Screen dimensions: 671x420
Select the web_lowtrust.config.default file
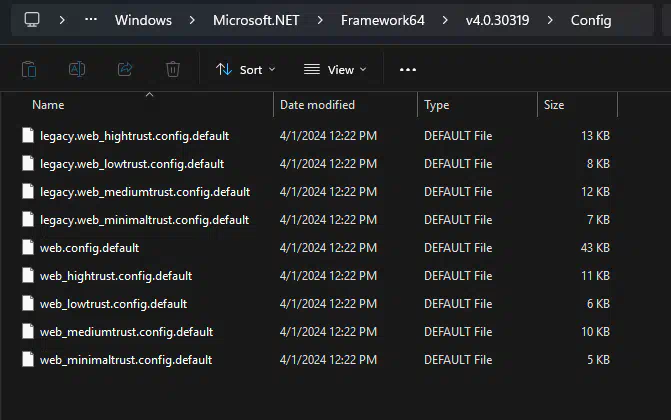pyautogui.click(x=113, y=303)
